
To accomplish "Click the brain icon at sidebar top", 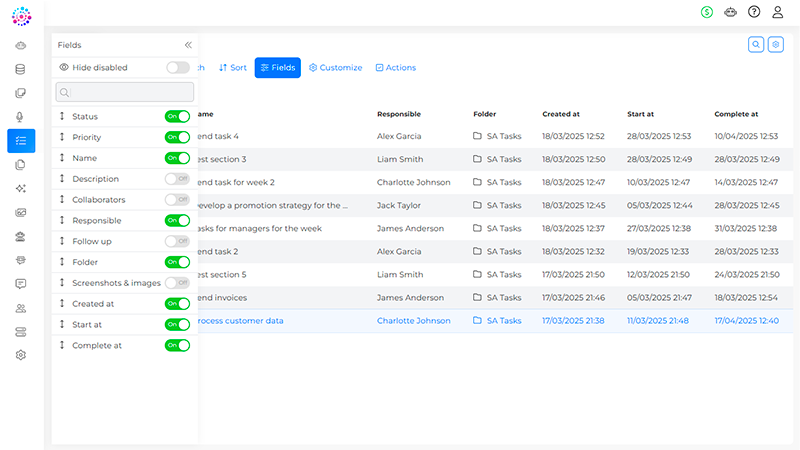I will (20, 45).
